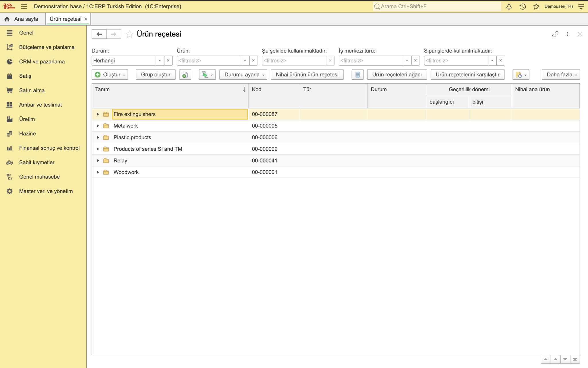
Task: Open the history clock icon
Action: point(523,6)
